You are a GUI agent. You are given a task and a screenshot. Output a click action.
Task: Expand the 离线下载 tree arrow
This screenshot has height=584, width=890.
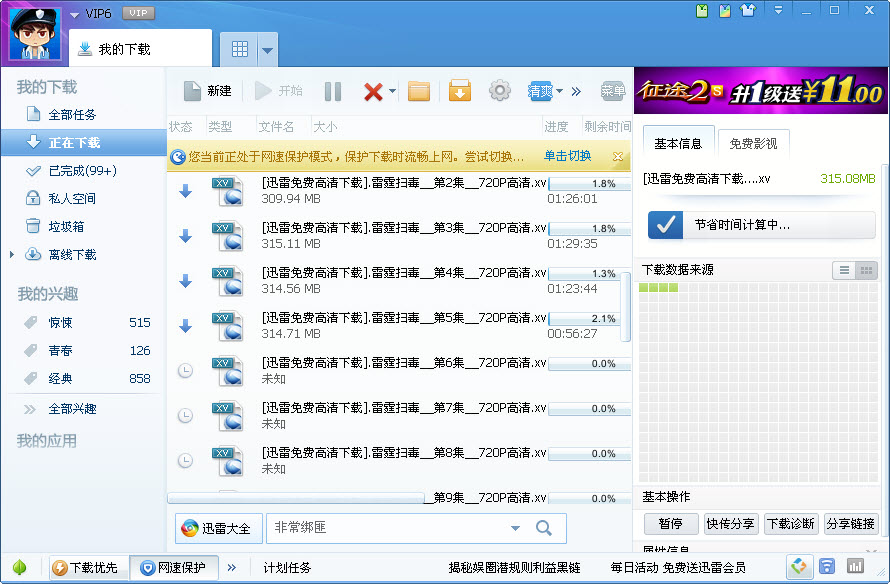pos(11,254)
